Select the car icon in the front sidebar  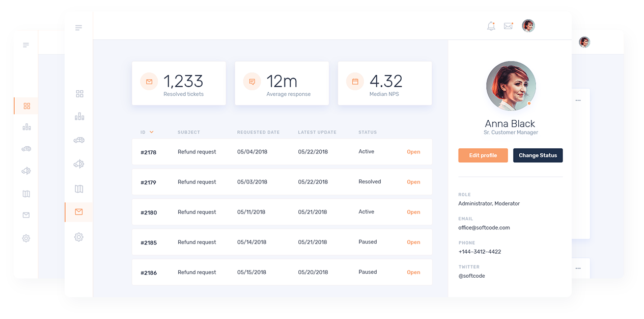tap(79, 140)
